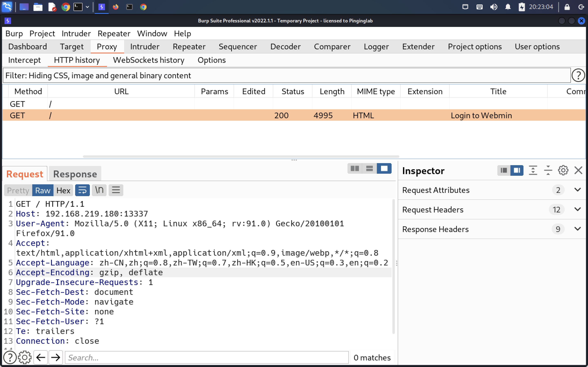Click the filter help question mark icon
This screenshot has width=588, height=367.
578,75
